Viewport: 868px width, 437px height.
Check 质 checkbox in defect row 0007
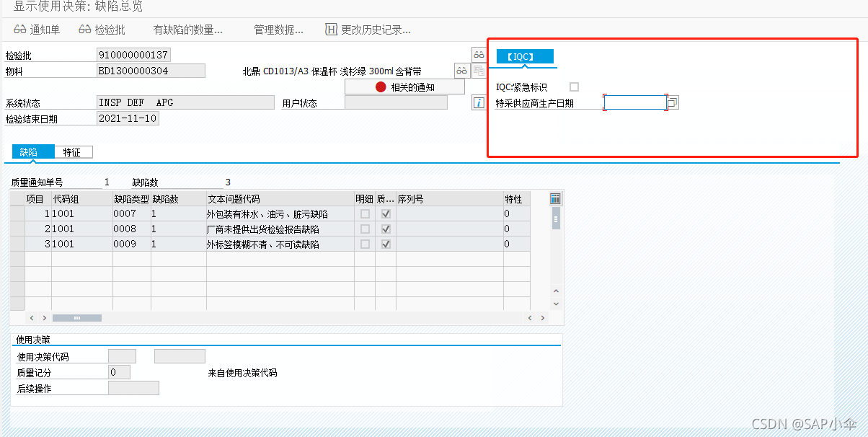pos(386,213)
